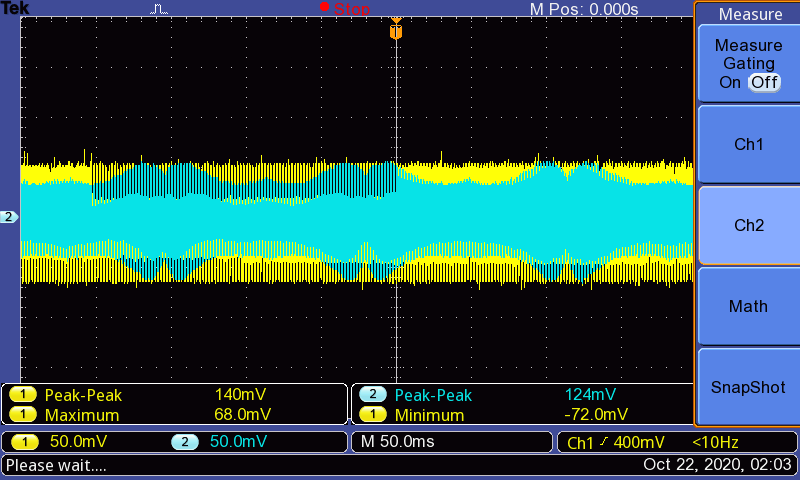Click the trigger pulse waveform icon

click(159, 9)
